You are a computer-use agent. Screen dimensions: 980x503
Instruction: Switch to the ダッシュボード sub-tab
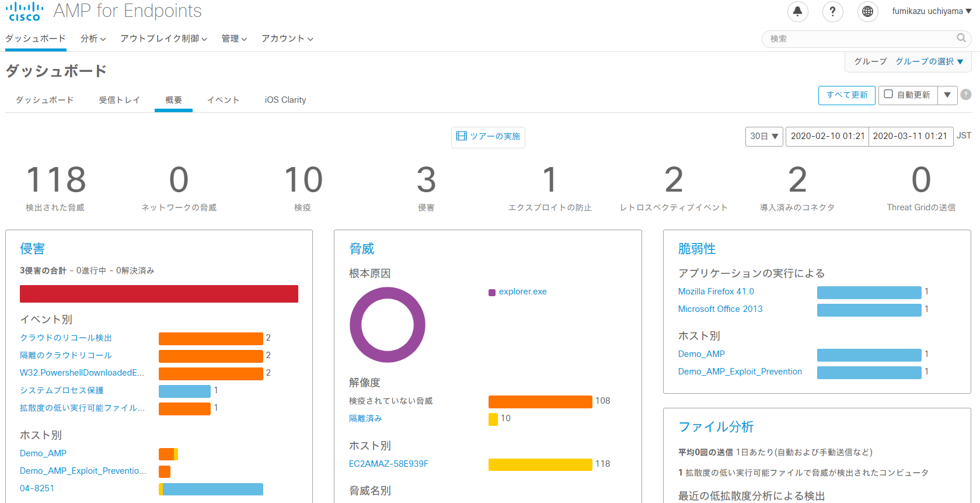(45, 100)
